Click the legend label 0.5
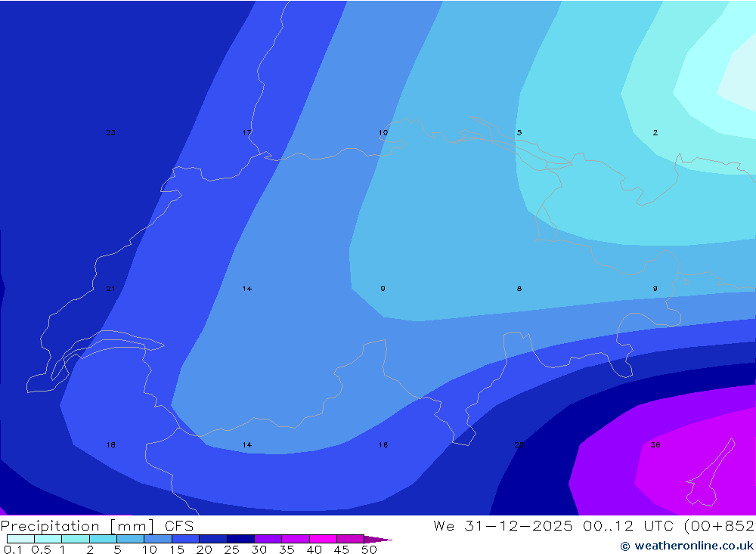756x554 pixels. pyautogui.click(x=41, y=549)
